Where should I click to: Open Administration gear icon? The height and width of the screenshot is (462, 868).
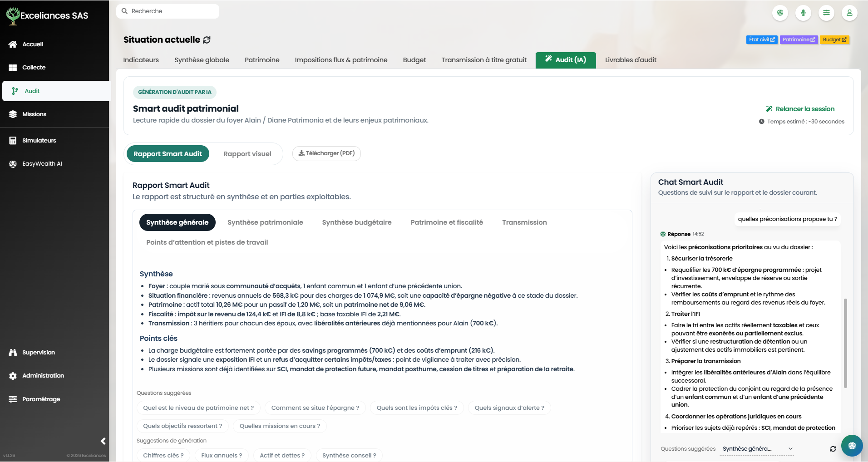(13, 375)
